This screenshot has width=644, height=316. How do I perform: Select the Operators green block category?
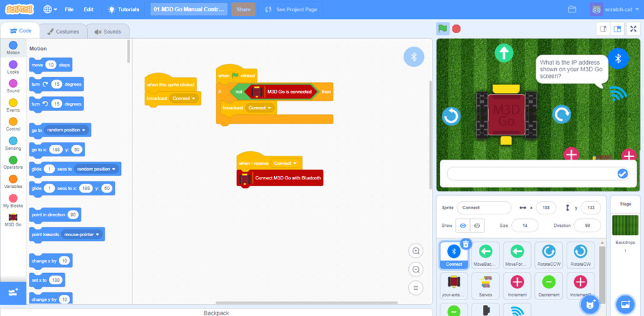tap(13, 162)
